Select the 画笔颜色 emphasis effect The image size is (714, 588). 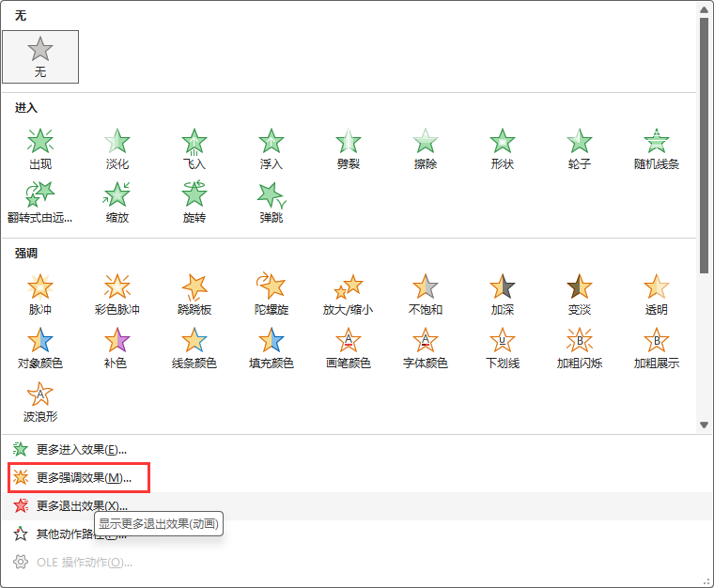(349, 348)
